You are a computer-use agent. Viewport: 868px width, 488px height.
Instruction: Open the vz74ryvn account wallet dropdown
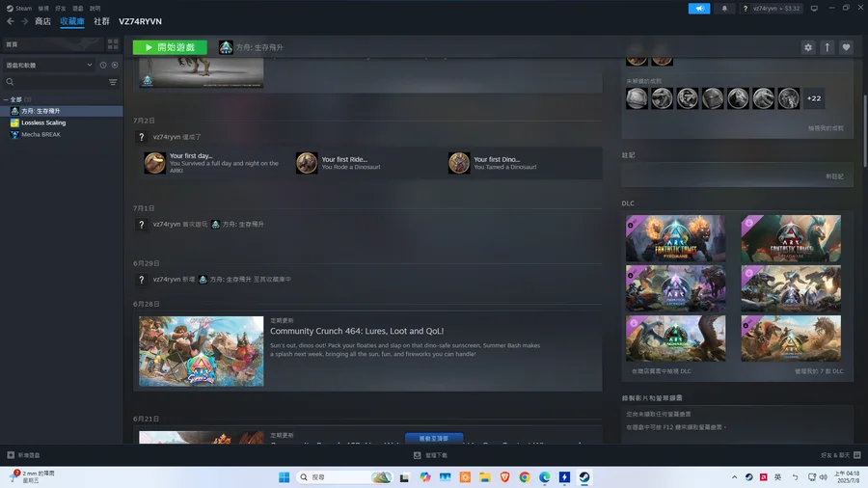pos(775,9)
